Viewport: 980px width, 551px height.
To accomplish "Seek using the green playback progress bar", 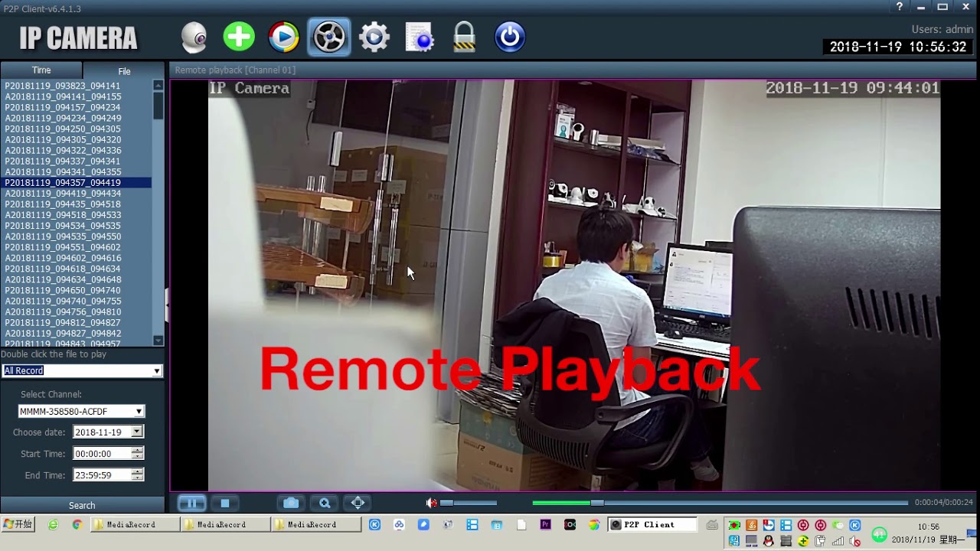I will [720, 503].
